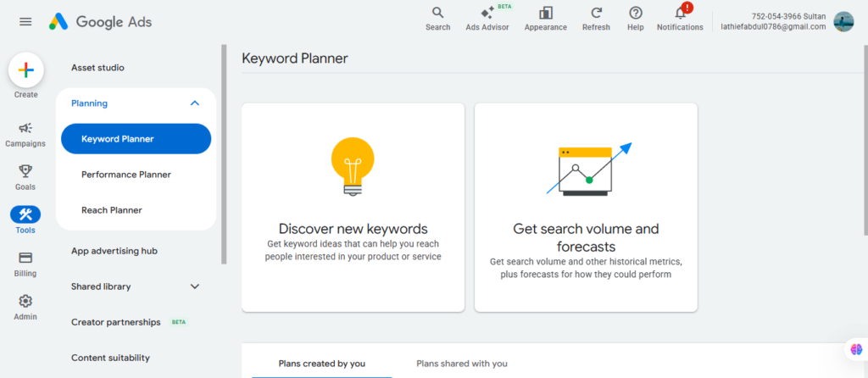Switch to Plans created by you tab
Image resolution: width=868 pixels, height=378 pixels.
coord(322,364)
